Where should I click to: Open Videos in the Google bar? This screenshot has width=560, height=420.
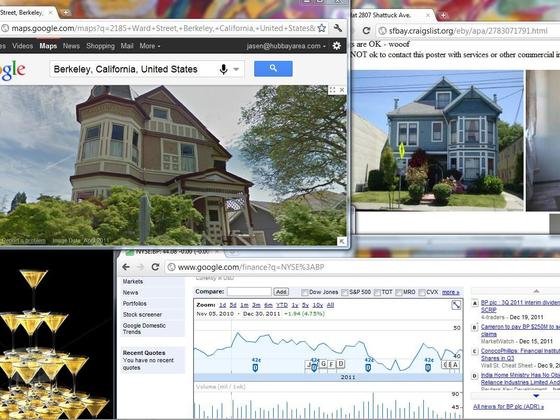pos(22,46)
